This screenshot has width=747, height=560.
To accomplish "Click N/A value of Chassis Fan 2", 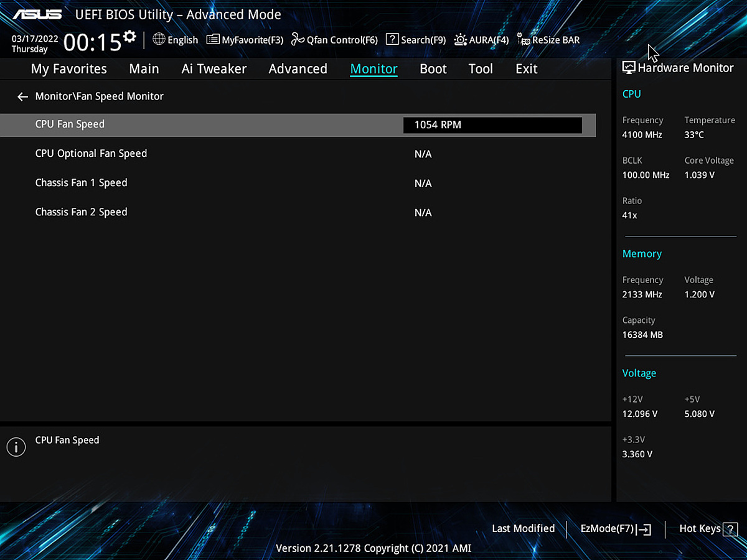I will [x=423, y=213].
